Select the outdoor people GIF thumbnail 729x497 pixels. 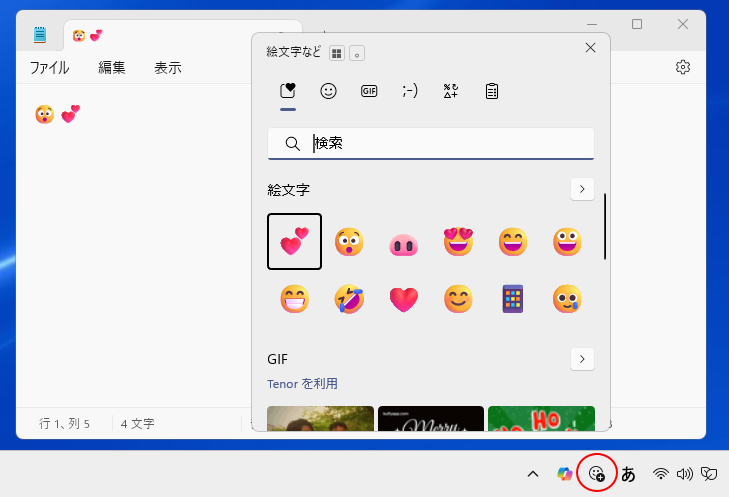(x=320, y=418)
